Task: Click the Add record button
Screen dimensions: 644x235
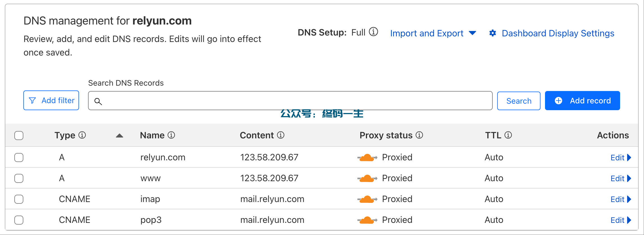Action: click(x=582, y=101)
